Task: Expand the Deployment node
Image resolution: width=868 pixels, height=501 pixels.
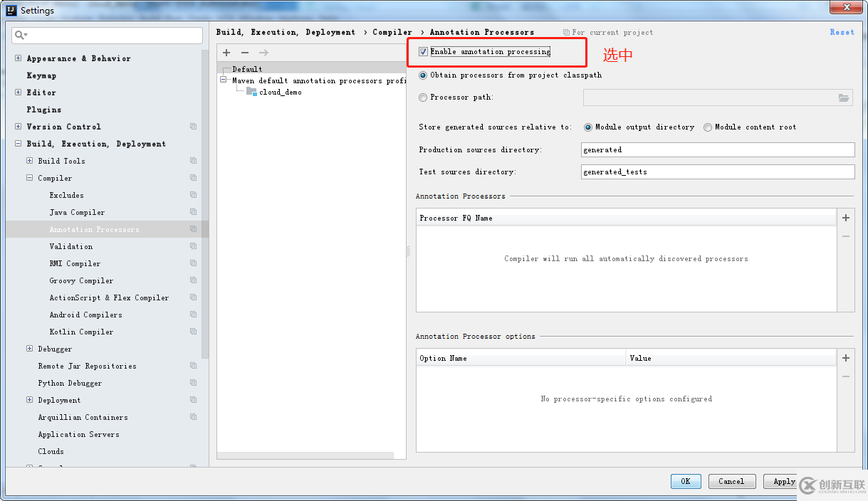Action: pyautogui.click(x=30, y=400)
